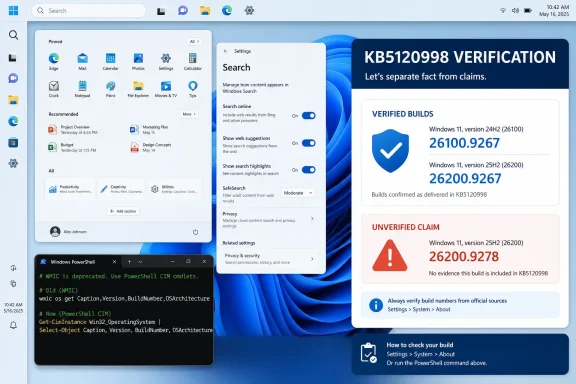The image size is (576, 384).
Task: Click the power button in Start menu
Action: coord(195,232)
